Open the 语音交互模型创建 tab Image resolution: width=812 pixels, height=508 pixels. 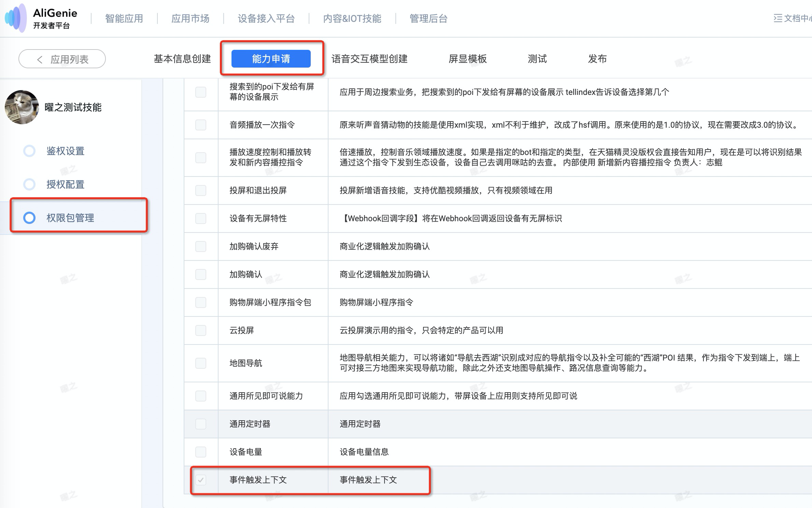click(369, 59)
